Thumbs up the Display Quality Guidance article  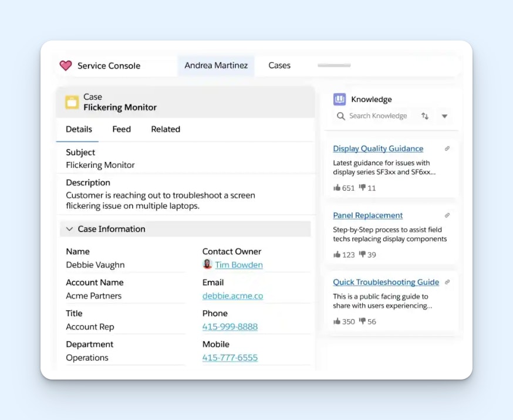pyautogui.click(x=337, y=188)
